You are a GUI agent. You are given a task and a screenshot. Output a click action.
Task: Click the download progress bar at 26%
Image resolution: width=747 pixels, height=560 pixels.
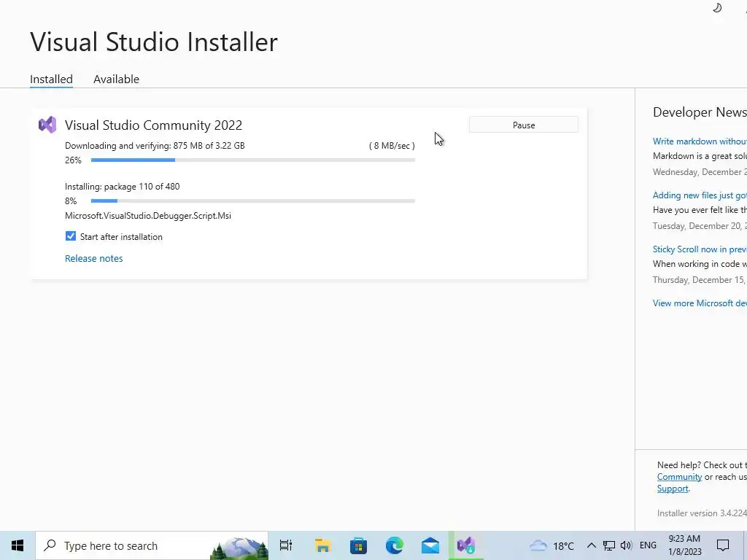(252, 160)
